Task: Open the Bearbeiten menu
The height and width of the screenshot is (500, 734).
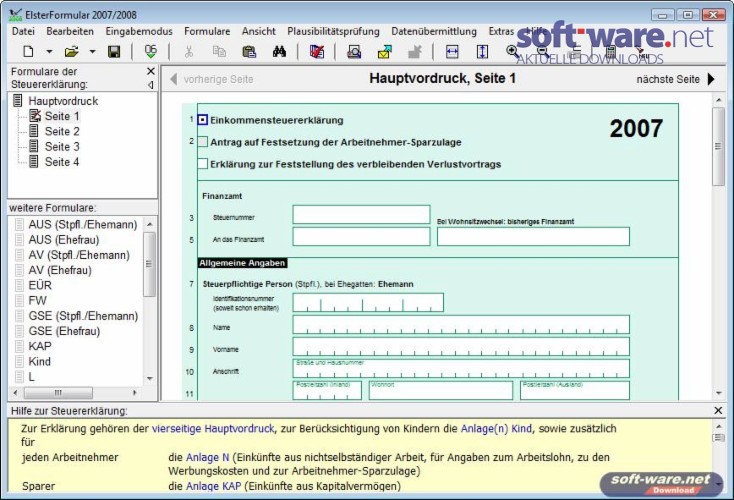Action: (x=70, y=31)
